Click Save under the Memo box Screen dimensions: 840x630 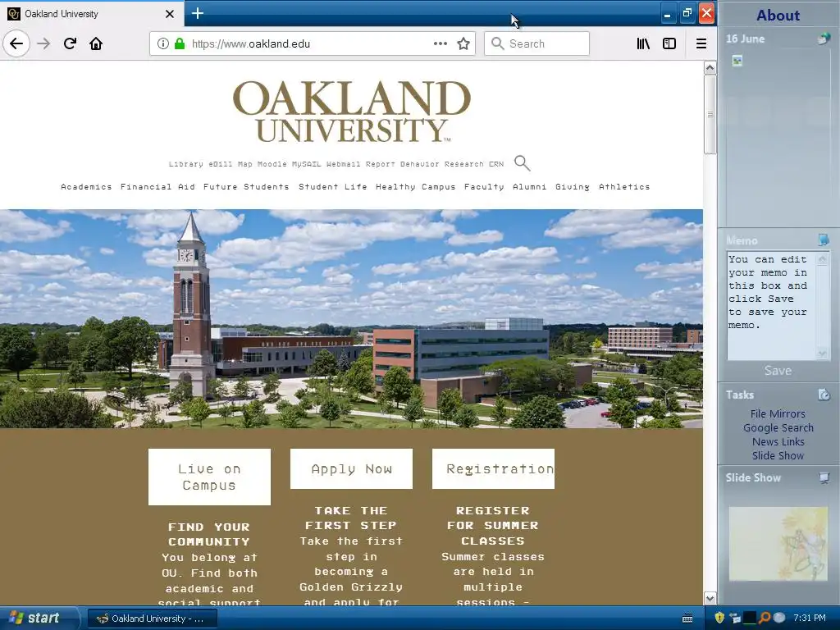[x=778, y=370]
